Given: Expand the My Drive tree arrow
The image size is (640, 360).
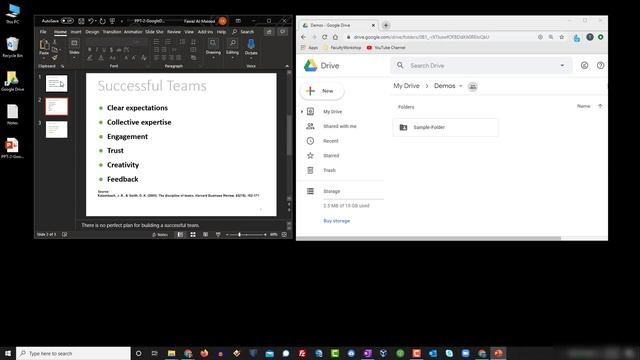Looking at the screenshot, I should coord(302,111).
